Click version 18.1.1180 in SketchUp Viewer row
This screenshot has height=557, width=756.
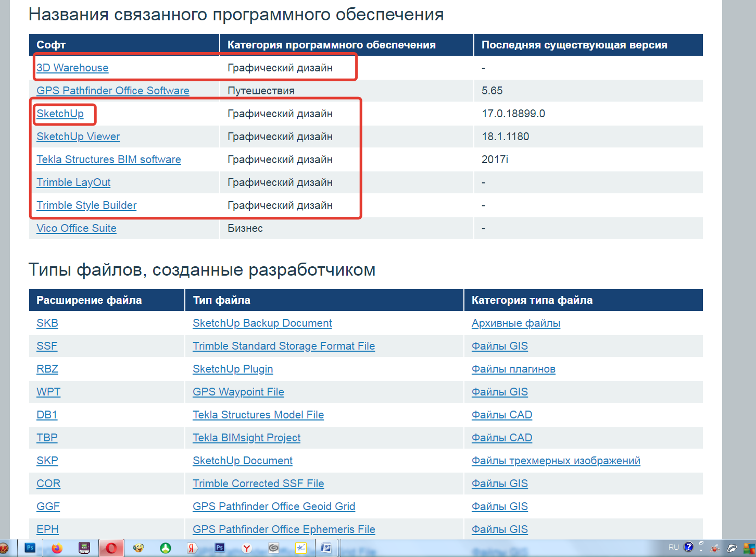coord(506,137)
